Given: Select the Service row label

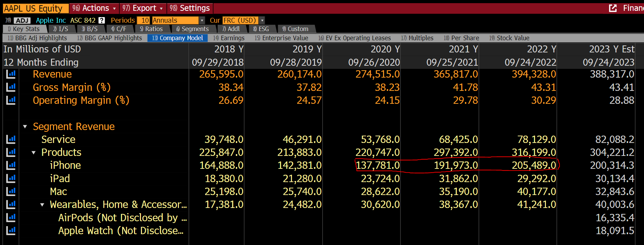Looking at the screenshot, I should coord(58,139).
